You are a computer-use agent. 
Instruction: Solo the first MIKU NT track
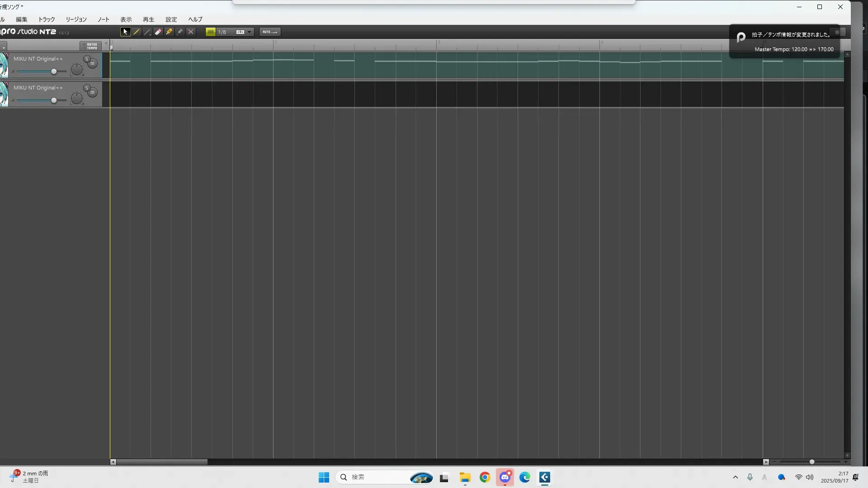pos(87,59)
